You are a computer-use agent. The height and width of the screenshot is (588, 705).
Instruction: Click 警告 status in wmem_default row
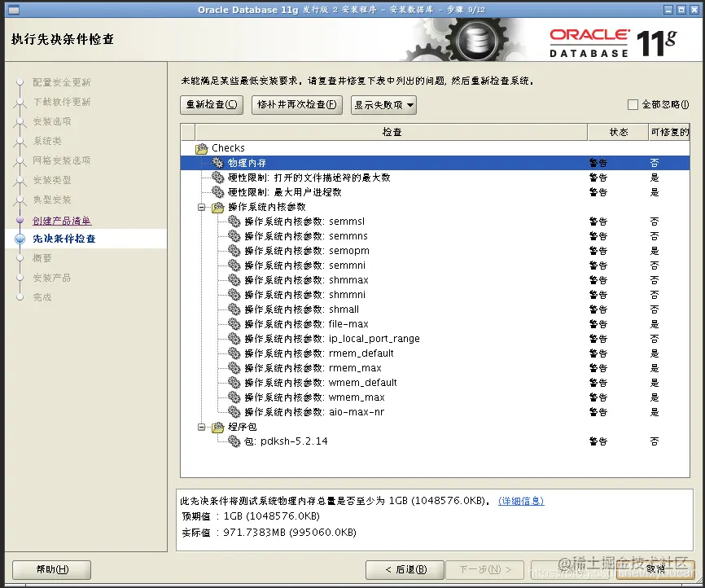click(x=598, y=383)
